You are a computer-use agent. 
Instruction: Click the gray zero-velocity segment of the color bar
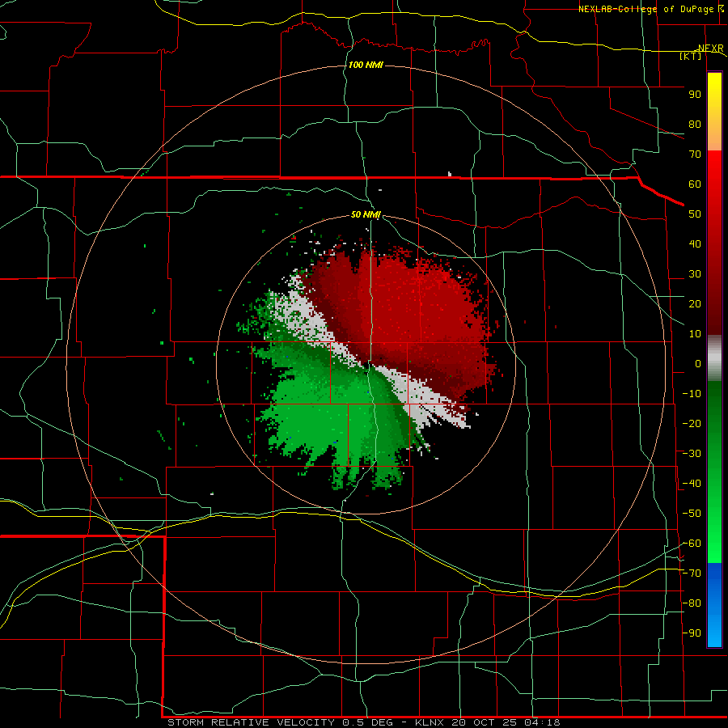(714, 358)
